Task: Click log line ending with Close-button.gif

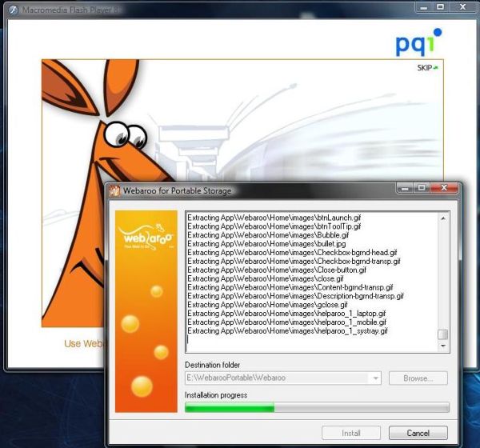Action: [x=277, y=270]
